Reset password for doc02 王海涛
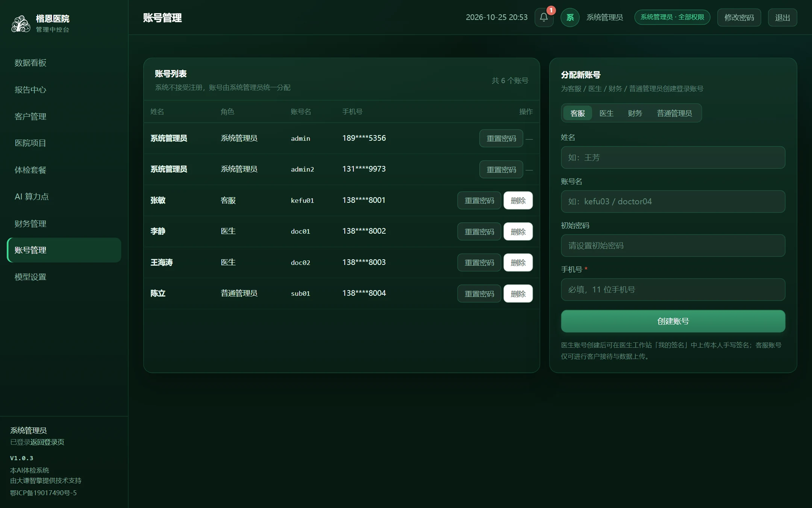Viewport: 812px width, 508px height. coord(479,263)
